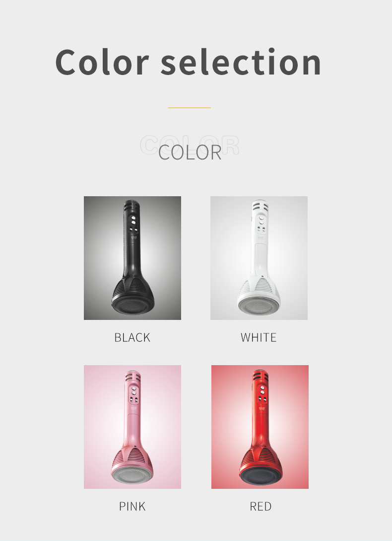Click the brand logo on black microphone

134,238
